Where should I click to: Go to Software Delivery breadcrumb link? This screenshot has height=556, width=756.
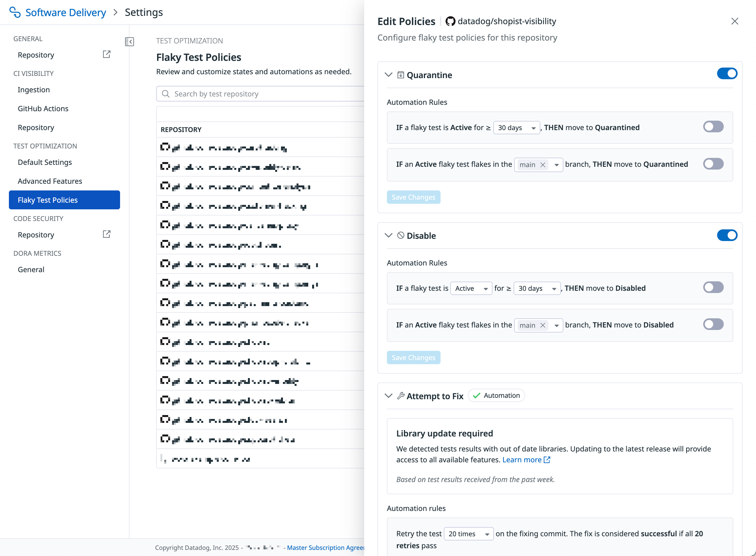[66, 12]
